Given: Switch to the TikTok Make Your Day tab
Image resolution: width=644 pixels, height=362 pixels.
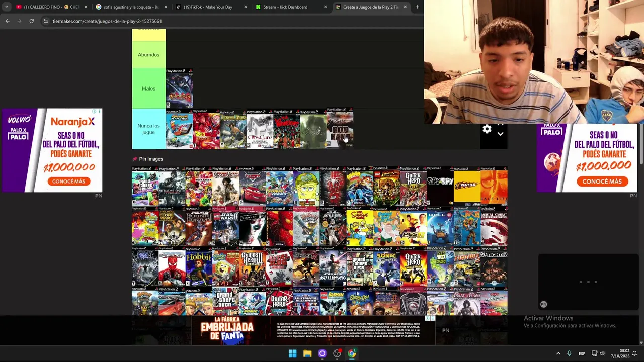Looking at the screenshot, I should pyautogui.click(x=207, y=7).
